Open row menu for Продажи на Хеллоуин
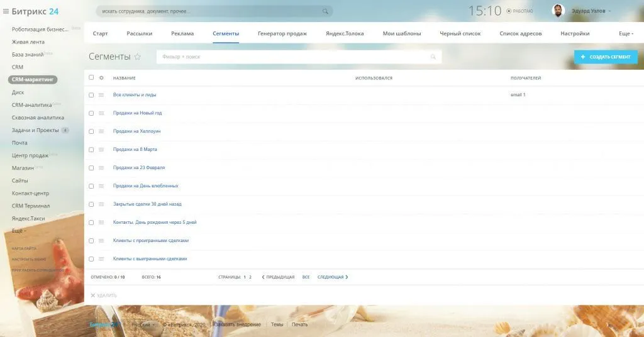644x337 pixels. click(101, 131)
